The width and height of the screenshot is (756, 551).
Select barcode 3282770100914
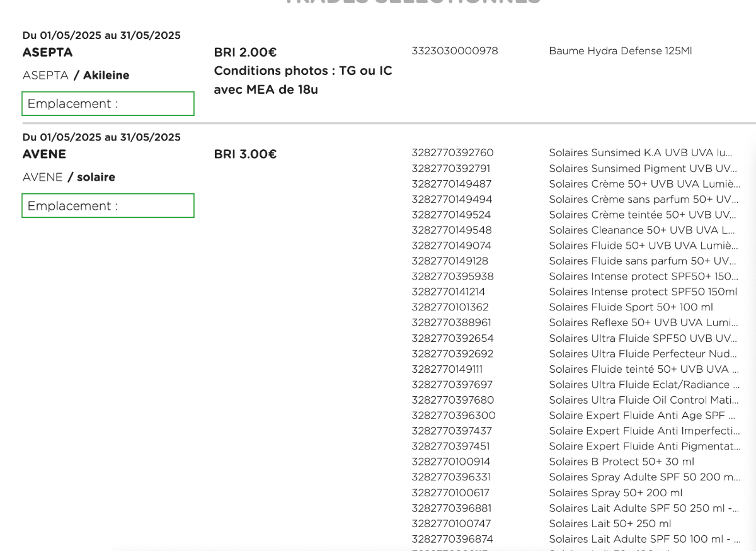pos(451,462)
